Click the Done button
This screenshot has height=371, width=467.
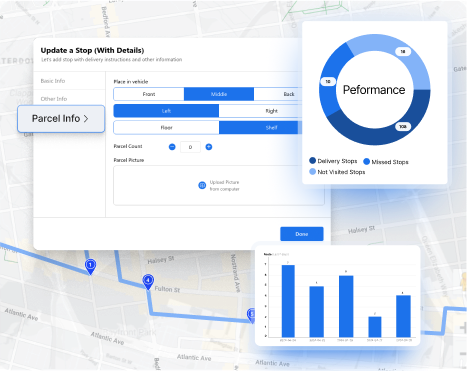(302, 234)
